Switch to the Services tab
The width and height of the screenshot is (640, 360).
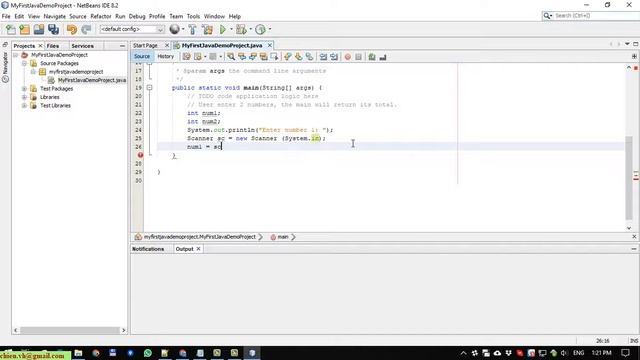82,46
